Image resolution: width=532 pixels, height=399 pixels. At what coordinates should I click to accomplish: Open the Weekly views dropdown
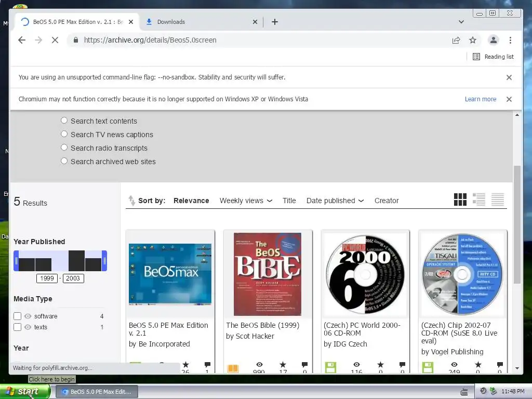point(246,201)
